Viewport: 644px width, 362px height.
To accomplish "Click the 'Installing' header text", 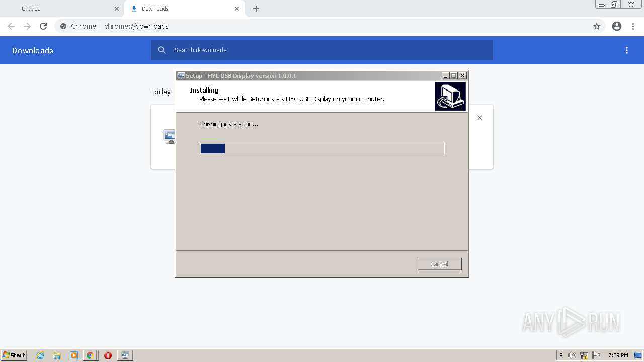I will click(204, 90).
